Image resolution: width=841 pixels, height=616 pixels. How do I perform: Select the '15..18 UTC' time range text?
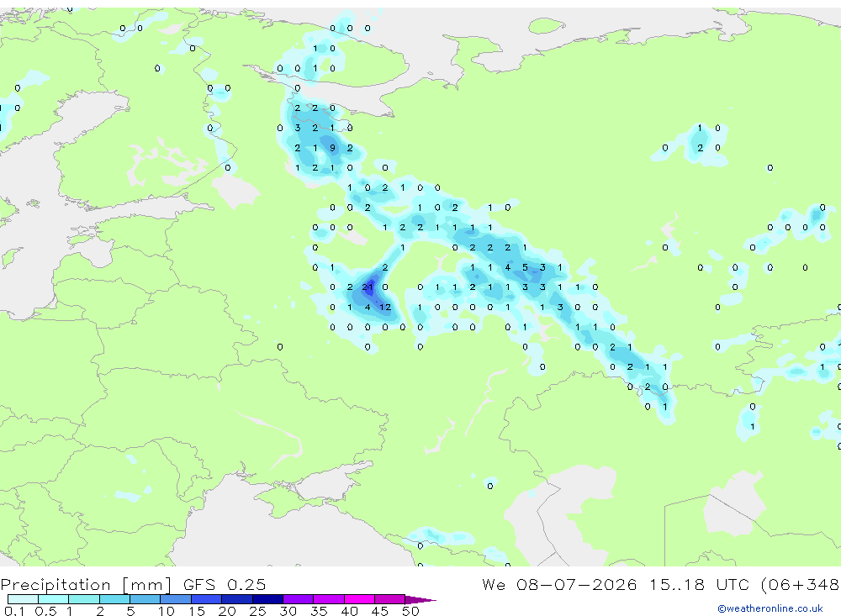click(x=698, y=584)
